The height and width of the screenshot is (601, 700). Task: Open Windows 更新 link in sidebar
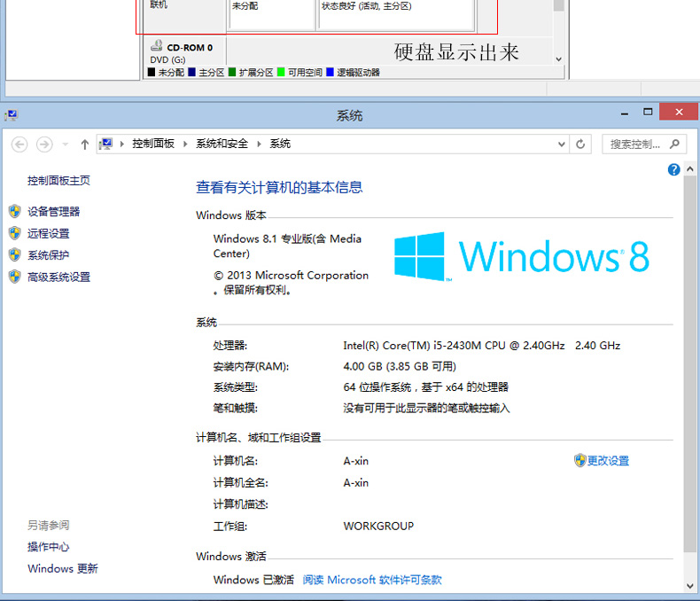[63, 568]
